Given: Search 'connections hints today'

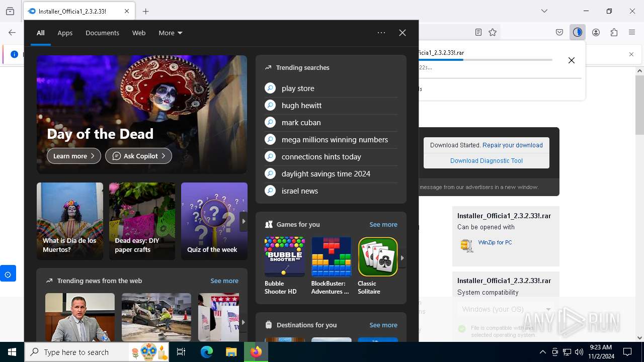Looking at the screenshot, I should click(331, 156).
